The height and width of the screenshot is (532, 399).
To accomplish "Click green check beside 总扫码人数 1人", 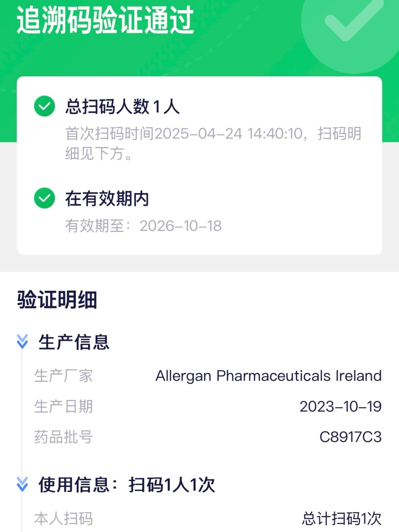I will (x=44, y=106).
